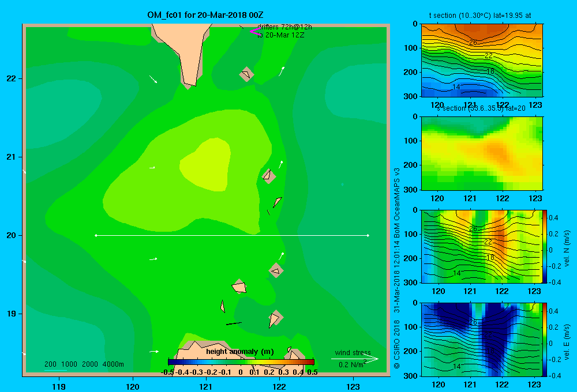577x392 pixels.
Task: Open the eastward velocity section panel
Action: (x=482, y=340)
